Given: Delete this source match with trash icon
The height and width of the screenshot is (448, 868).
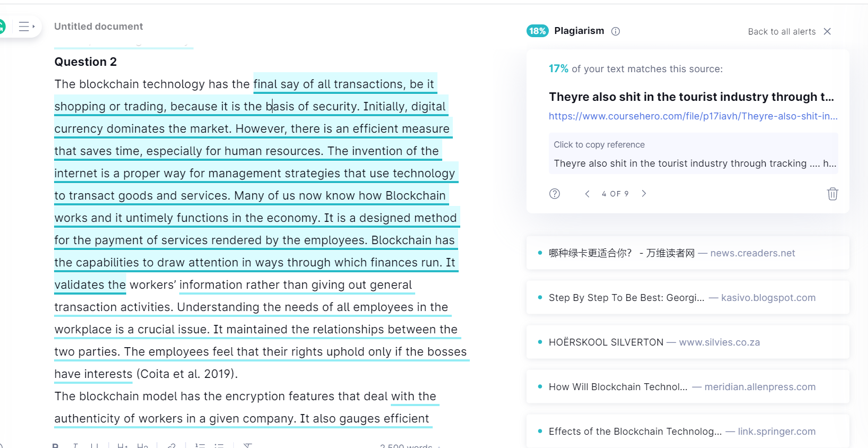Looking at the screenshot, I should (832, 194).
